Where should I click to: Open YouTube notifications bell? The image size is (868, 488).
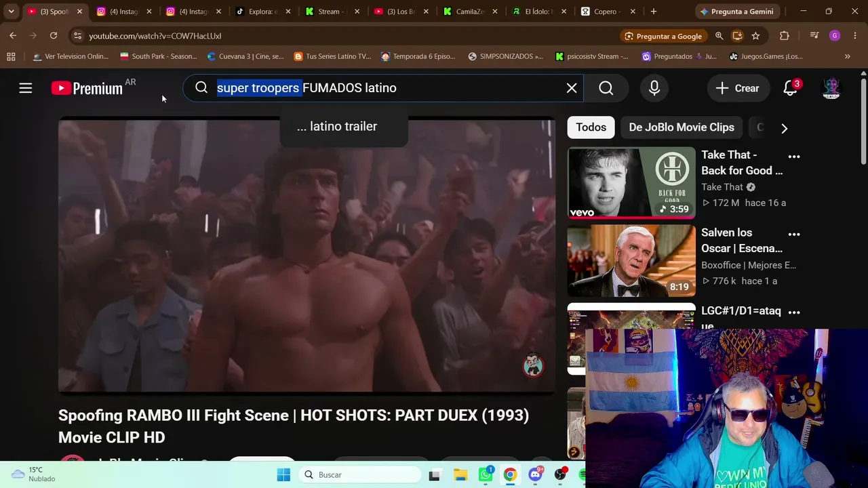(790, 88)
